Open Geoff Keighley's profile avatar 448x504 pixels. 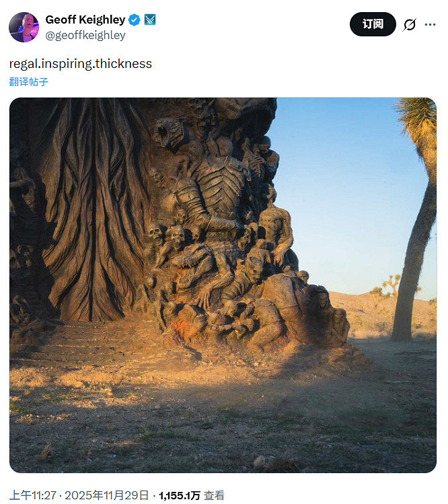tap(24, 28)
